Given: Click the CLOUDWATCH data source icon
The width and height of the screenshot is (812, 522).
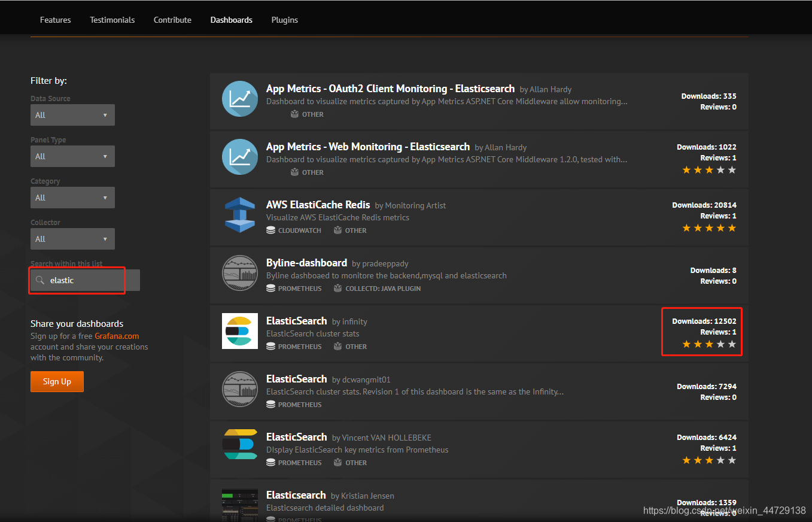Looking at the screenshot, I should click(x=270, y=230).
